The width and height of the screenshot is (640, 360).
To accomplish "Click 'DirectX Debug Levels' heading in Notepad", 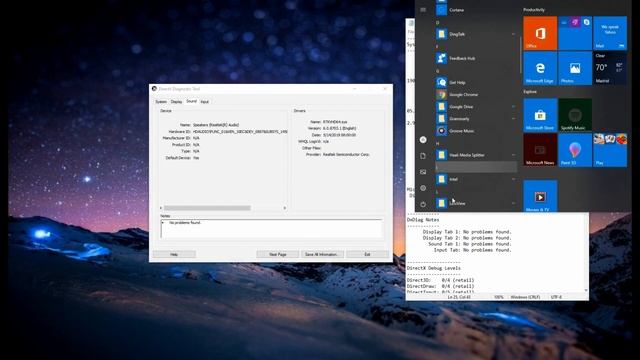I will click(x=433, y=268).
